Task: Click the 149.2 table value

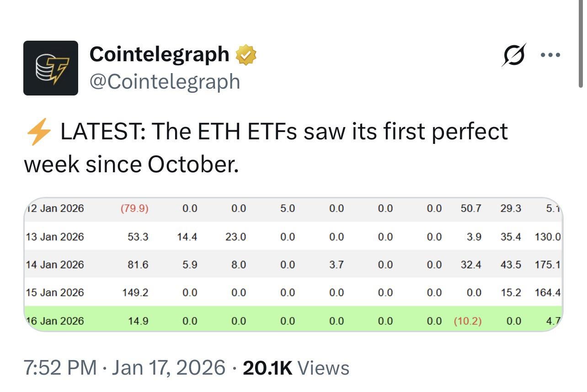Action: coord(135,292)
